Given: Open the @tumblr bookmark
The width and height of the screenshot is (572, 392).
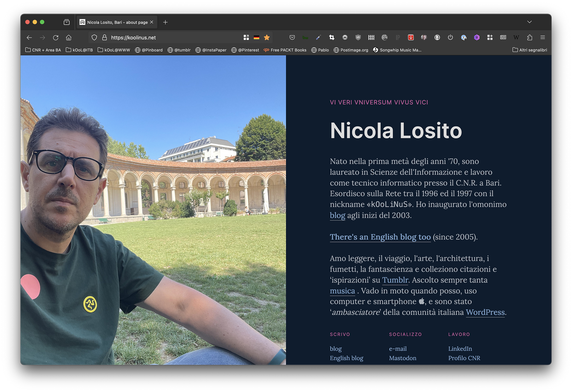Looking at the screenshot, I should (179, 50).
